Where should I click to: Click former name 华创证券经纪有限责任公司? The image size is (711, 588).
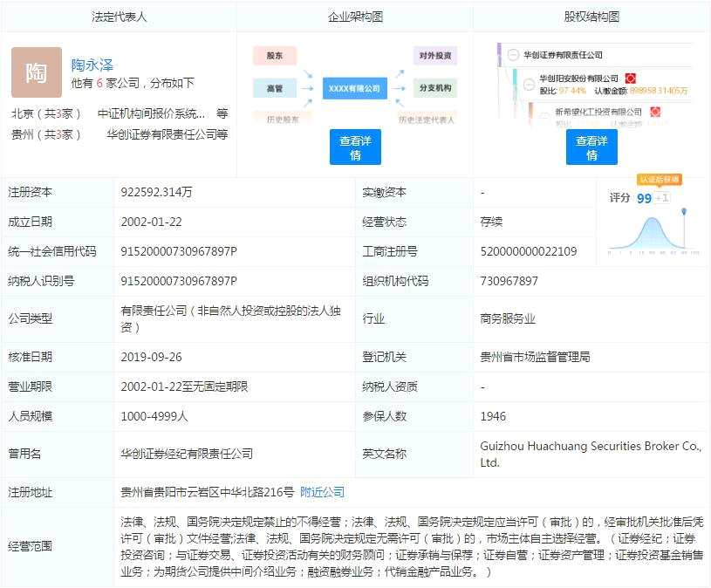pos(187,454)
